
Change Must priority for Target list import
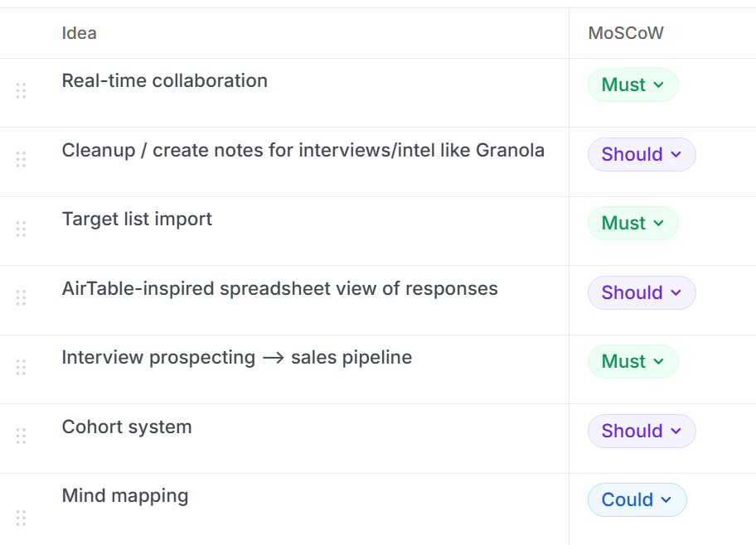(x=632, y=224)
